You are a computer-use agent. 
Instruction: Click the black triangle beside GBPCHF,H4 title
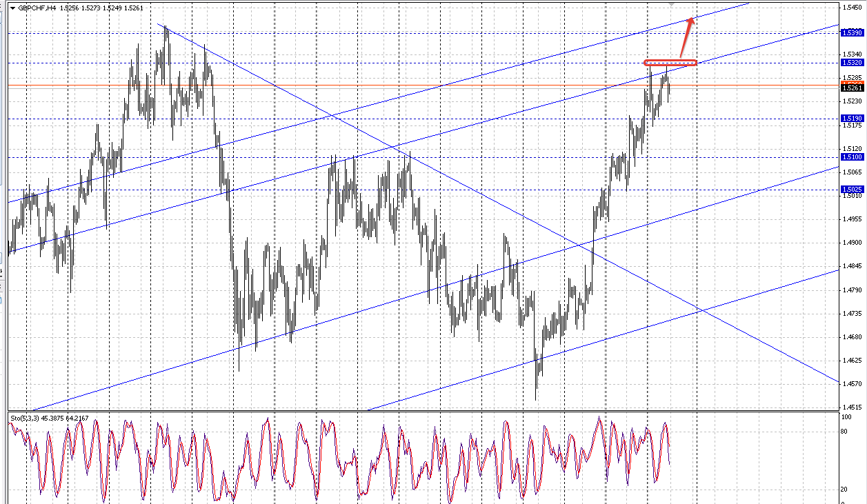pos(12,8)
